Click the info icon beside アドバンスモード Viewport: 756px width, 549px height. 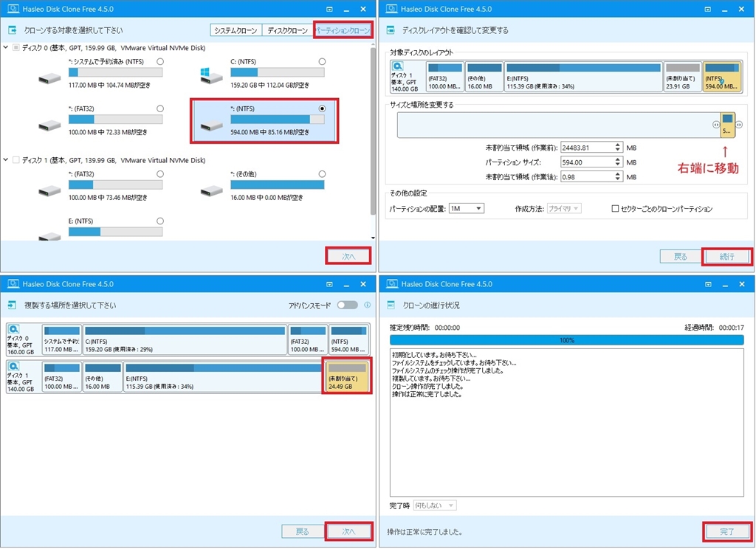coord(368,305)
